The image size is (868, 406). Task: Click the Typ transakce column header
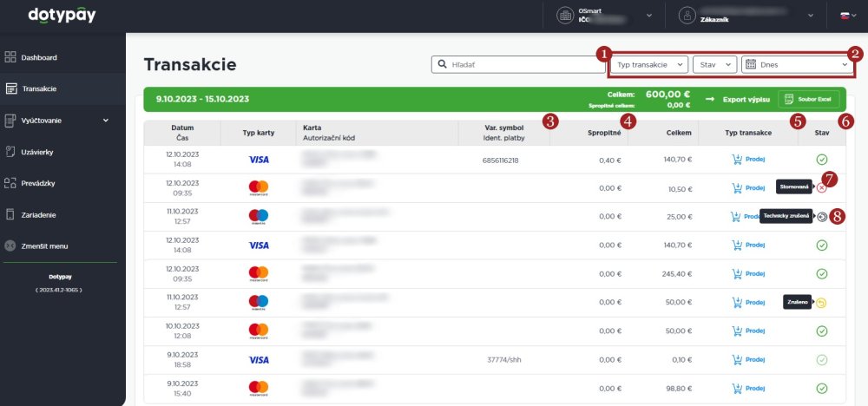[748, 133]
